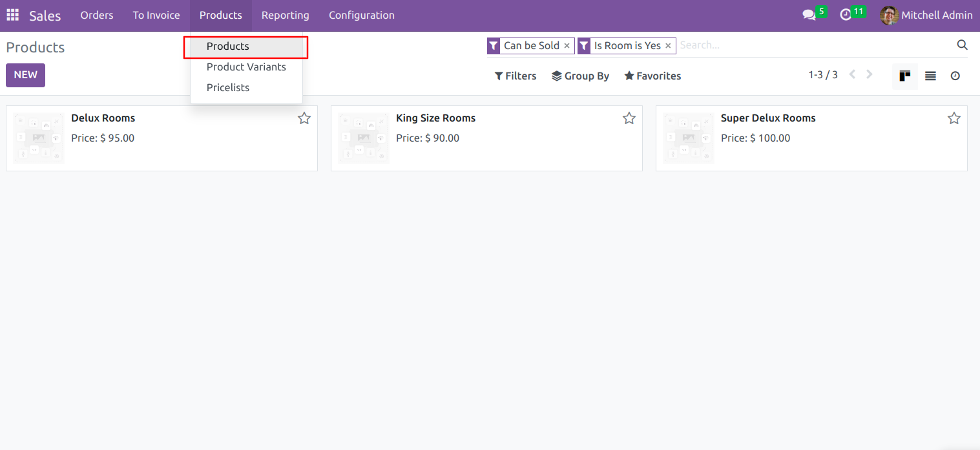Open the conversations chat icon
Screen dimensions: 980x450
point(809,15)
